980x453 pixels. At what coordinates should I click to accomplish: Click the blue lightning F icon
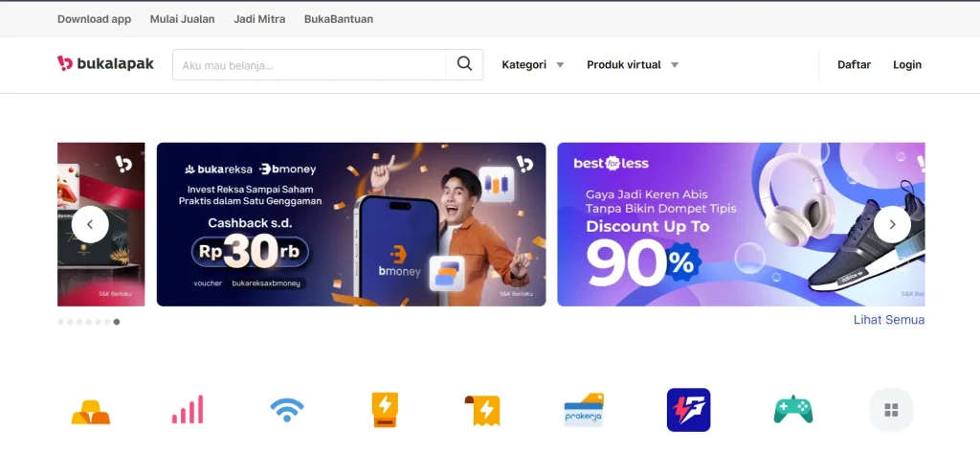(x=689, y=410)
